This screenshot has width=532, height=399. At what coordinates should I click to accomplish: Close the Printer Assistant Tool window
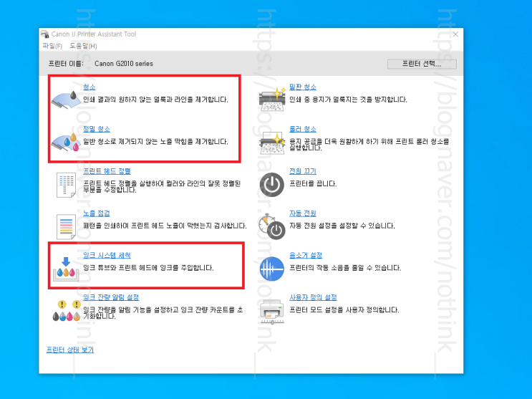[x=455, y=34]
